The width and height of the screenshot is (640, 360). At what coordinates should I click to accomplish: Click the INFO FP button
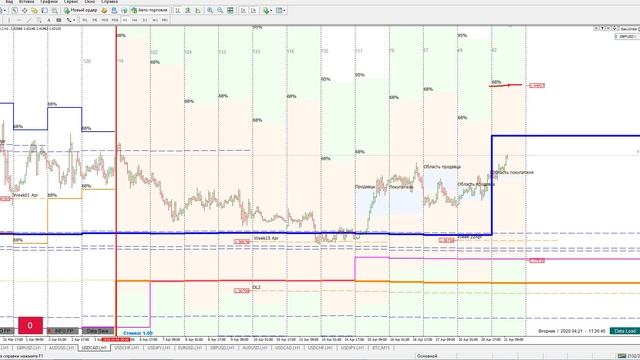coord(63,331)
